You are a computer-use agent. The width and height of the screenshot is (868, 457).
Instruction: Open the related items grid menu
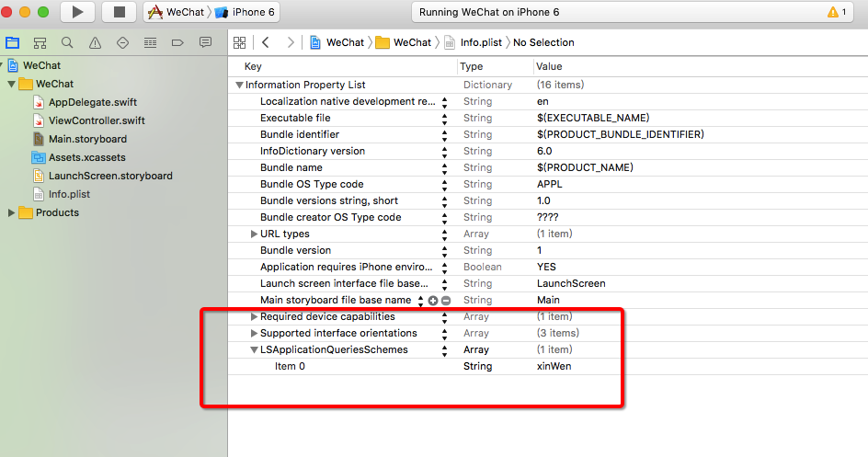(x=239, y=42)
